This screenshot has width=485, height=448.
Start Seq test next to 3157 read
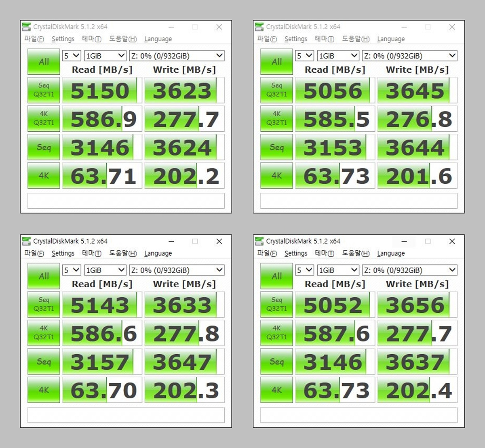coord(44,362)
